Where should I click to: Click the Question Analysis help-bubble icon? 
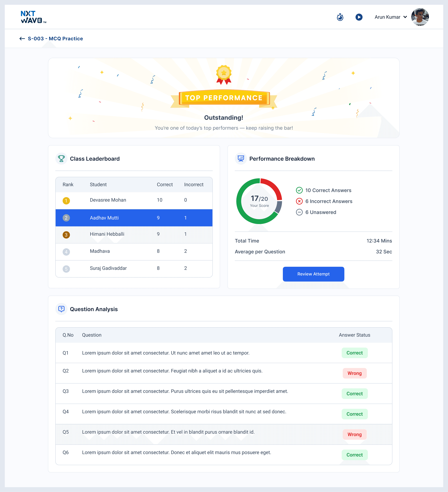coord(62,309)
